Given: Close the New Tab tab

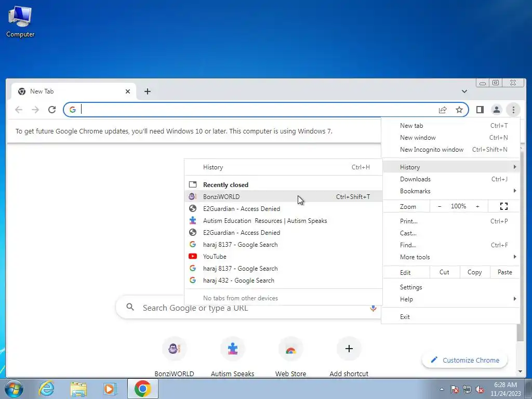Looking at the screenshot, I should pos(128,91).
